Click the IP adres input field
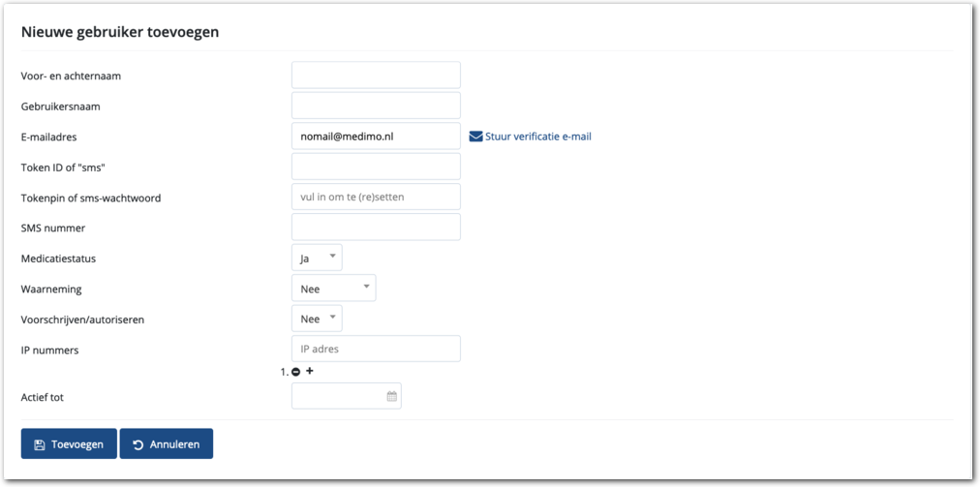980x487 pixels. point(376,349)
